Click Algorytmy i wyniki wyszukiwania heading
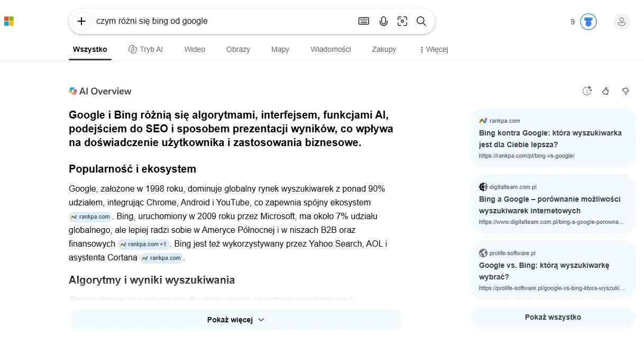This screenshot has height=343, width=644. click(x=152, y=279)
